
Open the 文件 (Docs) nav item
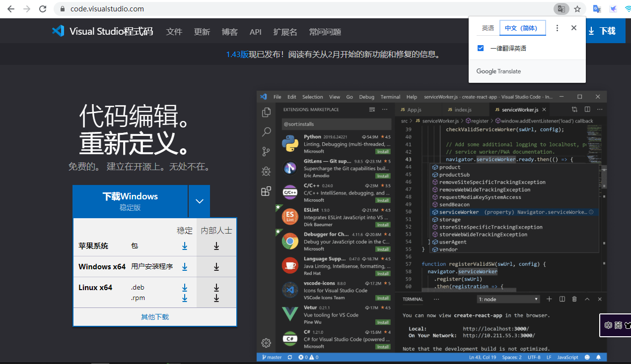[x=174, y=32]
